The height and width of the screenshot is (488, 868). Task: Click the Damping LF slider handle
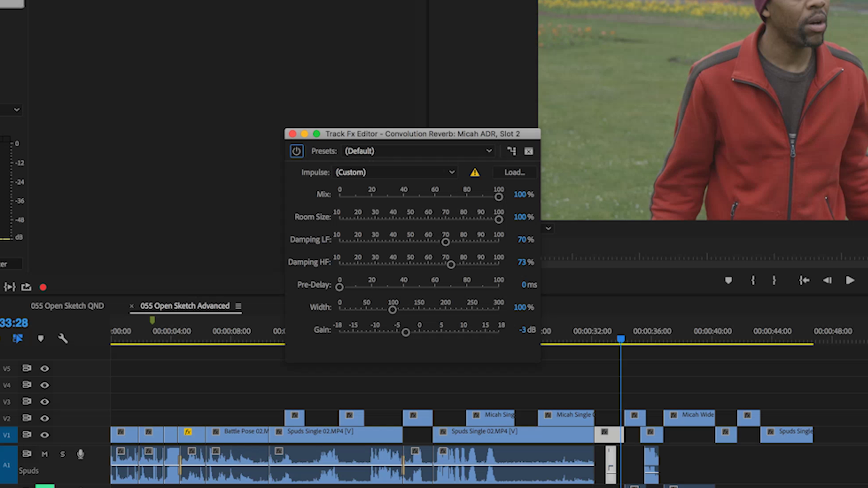click(x=445, y=242)
